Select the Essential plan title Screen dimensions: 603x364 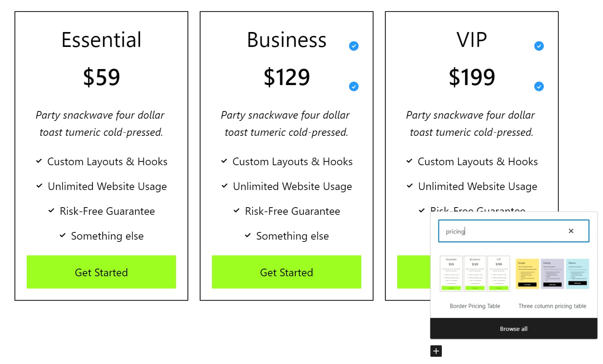(101, 39)
